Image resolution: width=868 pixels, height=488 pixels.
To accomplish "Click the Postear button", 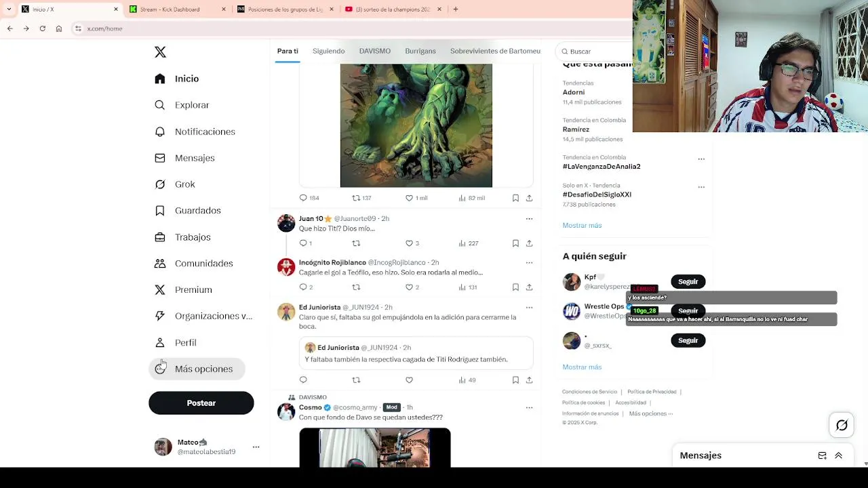I will 201,403.
